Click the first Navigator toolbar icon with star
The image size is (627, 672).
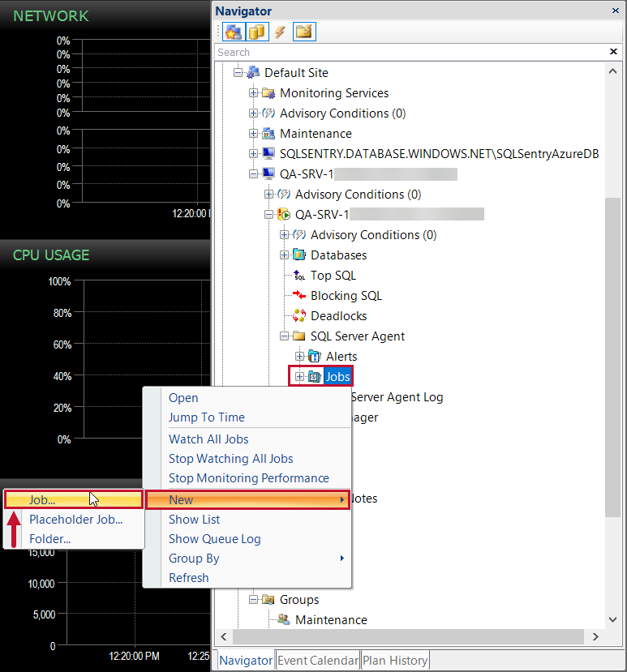coord(234,32)
